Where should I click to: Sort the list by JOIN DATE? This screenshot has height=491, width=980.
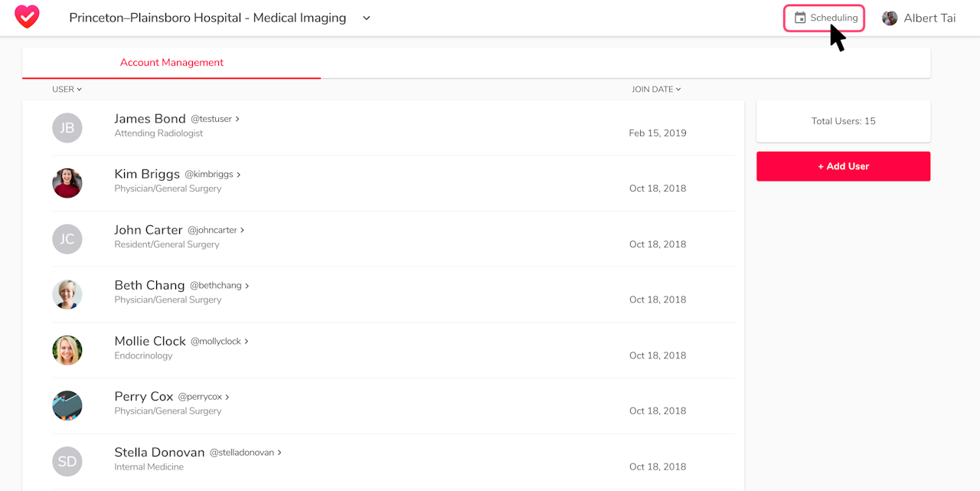[x=655, y=90]
